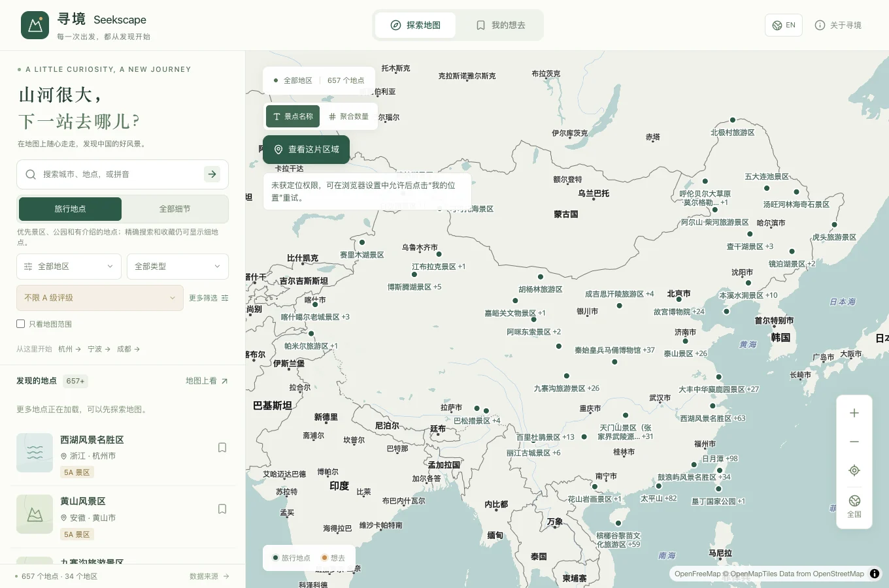889x588 pixels.
Task: Switch to the 我的想去 tab
Action: click(501, 25)
